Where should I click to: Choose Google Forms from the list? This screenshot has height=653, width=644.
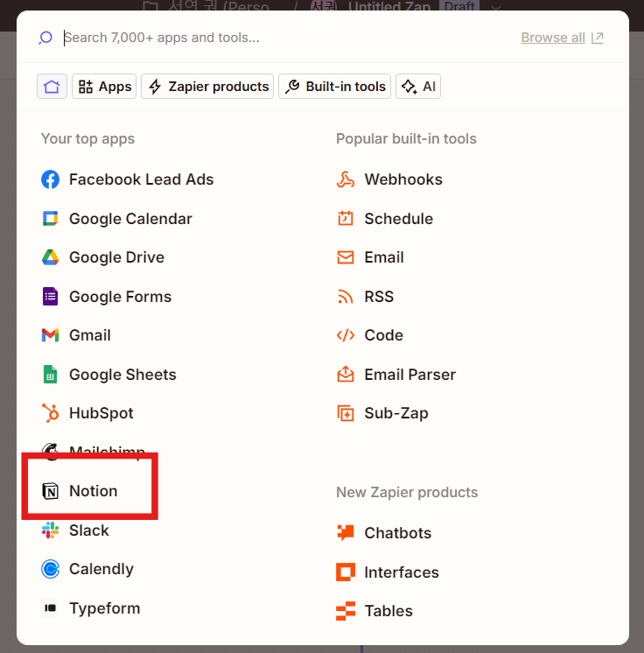[120, 297]
